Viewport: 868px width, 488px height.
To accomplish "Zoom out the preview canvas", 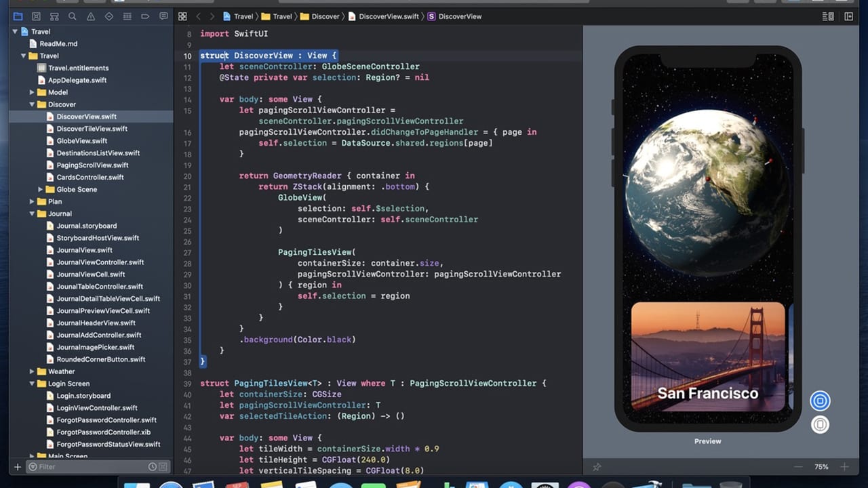I will point(798,467).
